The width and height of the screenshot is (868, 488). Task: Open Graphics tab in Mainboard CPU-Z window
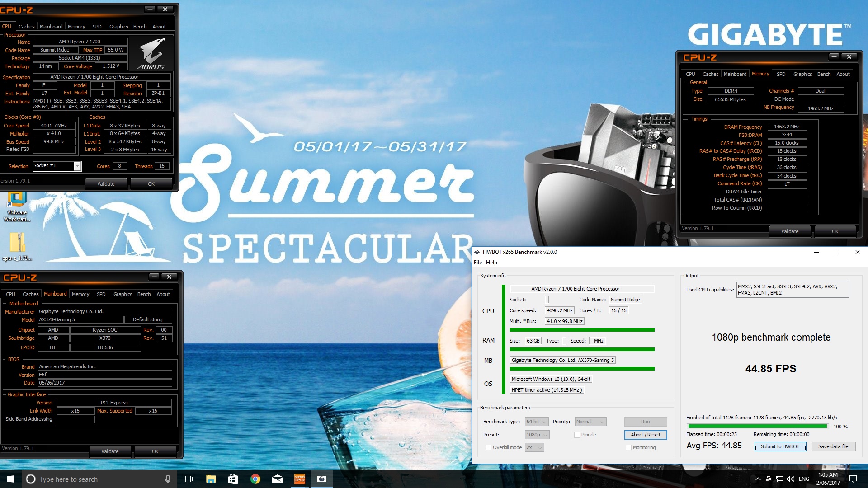pyautogui.click(x=123, y=294)
